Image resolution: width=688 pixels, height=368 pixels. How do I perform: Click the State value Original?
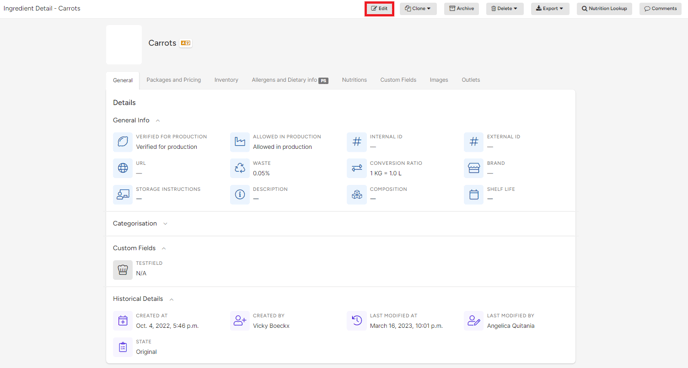point(146,352)
